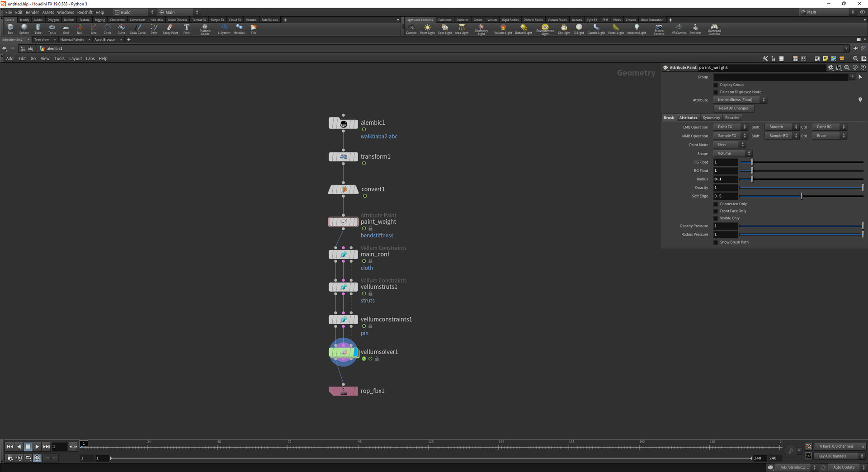Open the MMB Operation Sample FG dropdown

tap(730, 136)
